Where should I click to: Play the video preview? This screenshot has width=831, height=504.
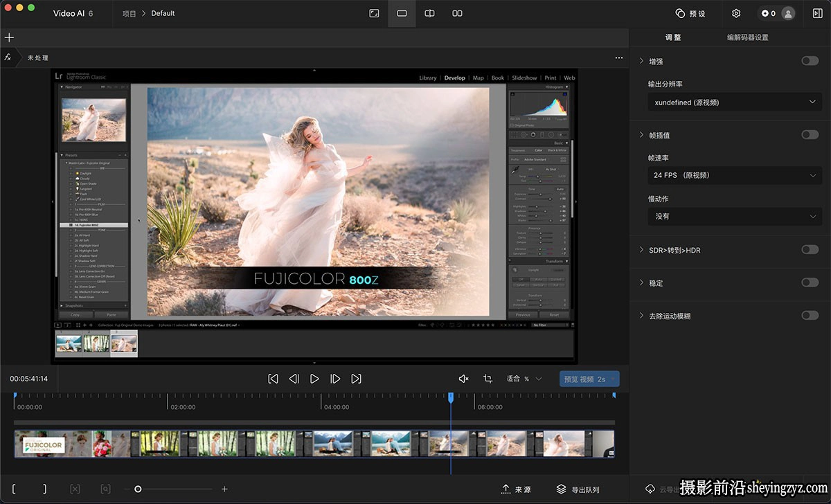[314, 379]
